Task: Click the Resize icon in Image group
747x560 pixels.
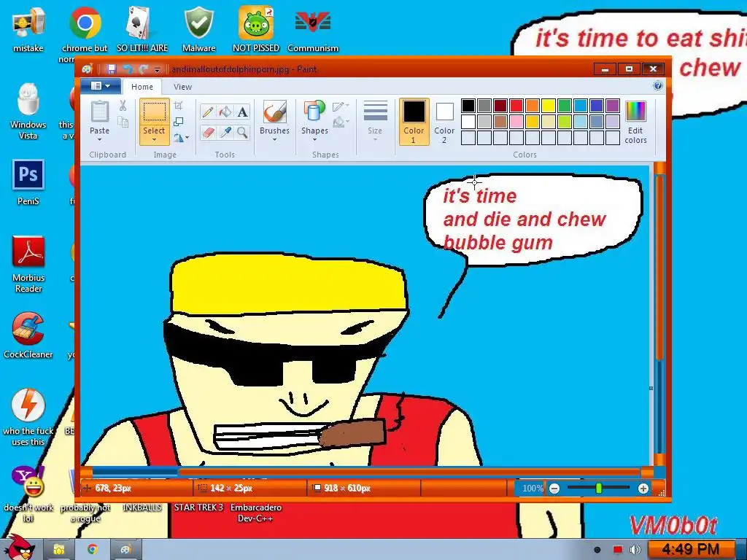Action: coord(179,122)
